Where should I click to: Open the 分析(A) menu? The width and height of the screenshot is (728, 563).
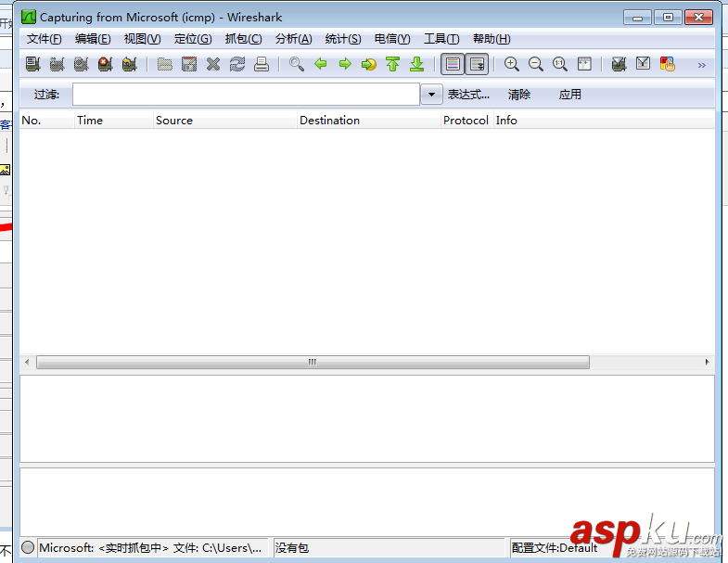coord(293,39)
